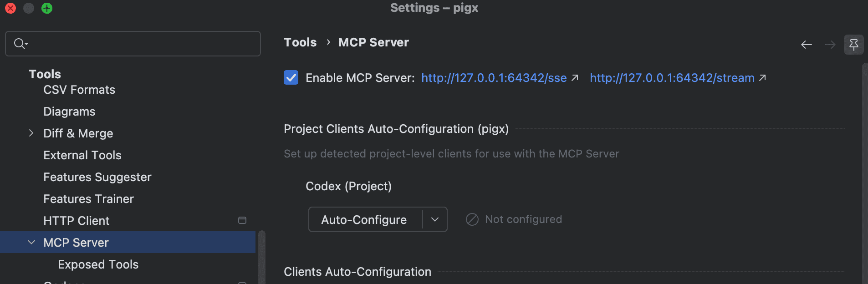
Task: Click the project-level icon beside HTTP Client
Action: pos(242,220)
